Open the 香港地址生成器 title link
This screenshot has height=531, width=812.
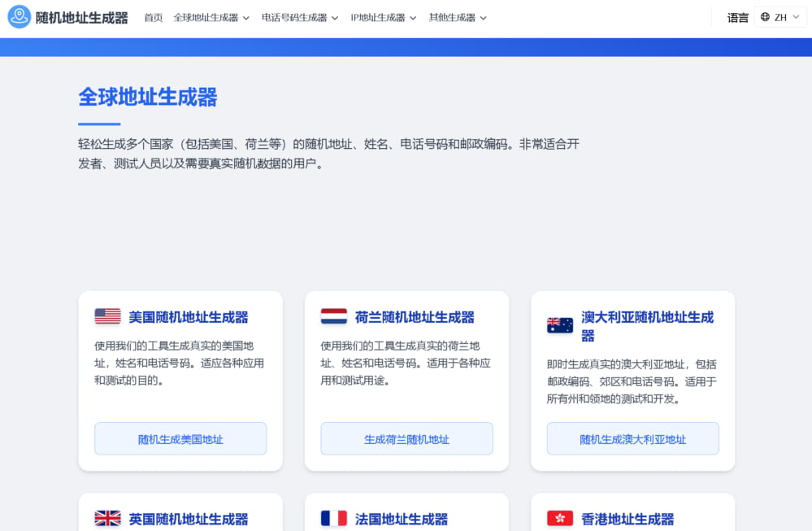click(627, 519)
